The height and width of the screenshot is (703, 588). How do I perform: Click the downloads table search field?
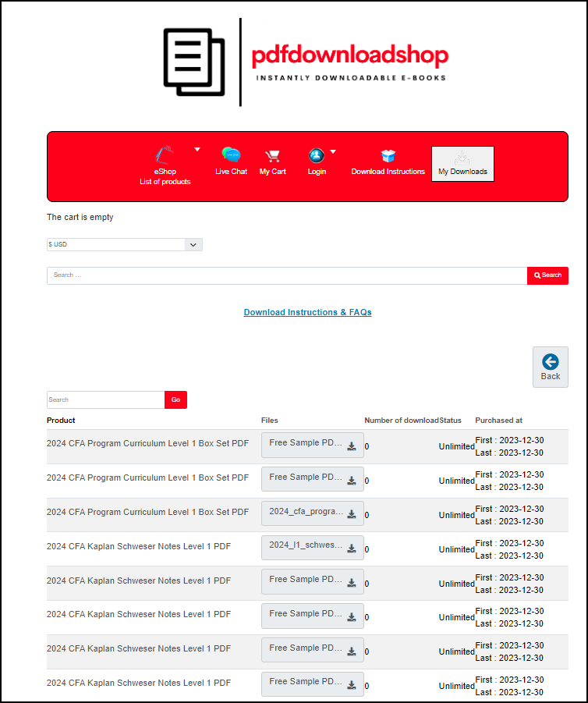105,399
